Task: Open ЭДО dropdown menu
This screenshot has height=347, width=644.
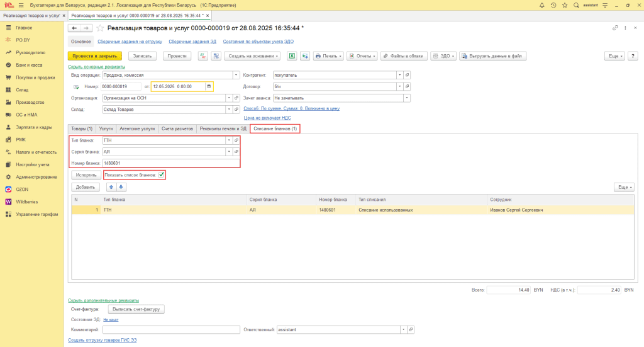Action: [443, 56]
